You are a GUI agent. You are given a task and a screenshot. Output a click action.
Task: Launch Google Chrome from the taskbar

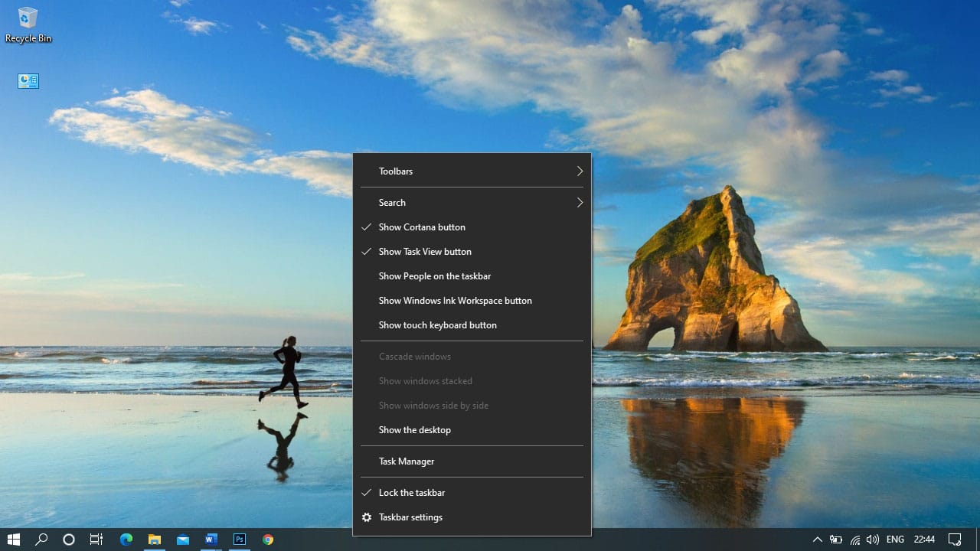pyautogui.click(x=268, y=540)
